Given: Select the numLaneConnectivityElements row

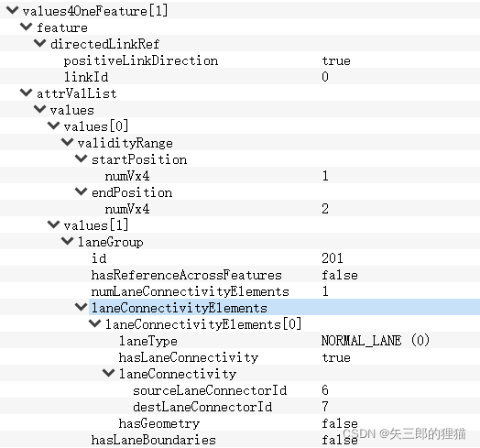Looking at the screenshot, I should pos(240,291).
